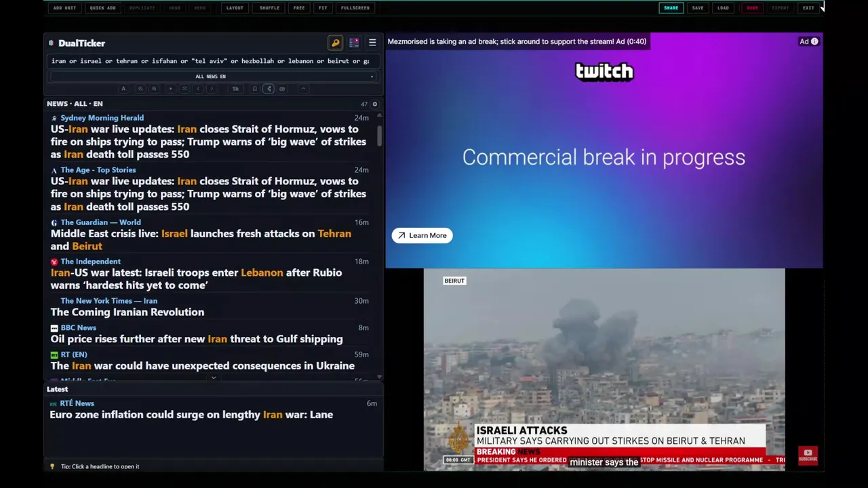868x488 pixels.
Task: Click the UNDO toolbar button
Action: coord(174,8)
